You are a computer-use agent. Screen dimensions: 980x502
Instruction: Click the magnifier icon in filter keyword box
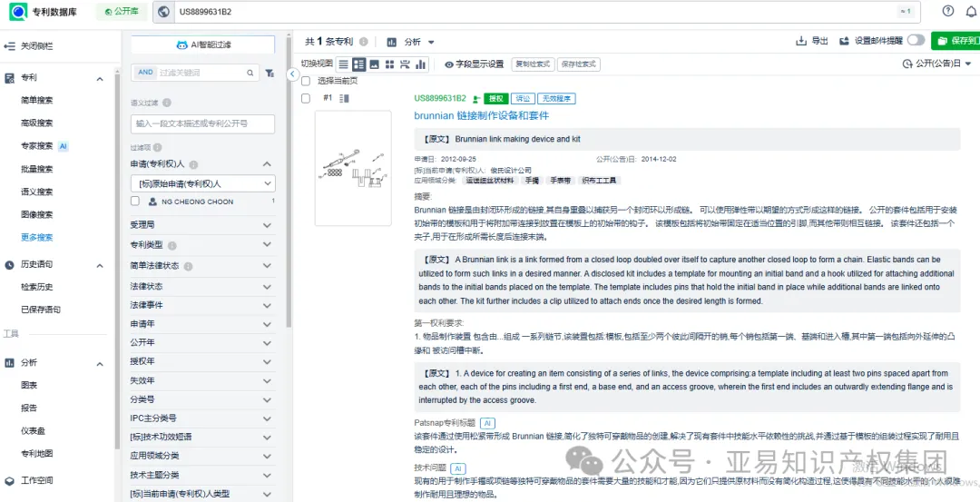(x=250, y=74)
